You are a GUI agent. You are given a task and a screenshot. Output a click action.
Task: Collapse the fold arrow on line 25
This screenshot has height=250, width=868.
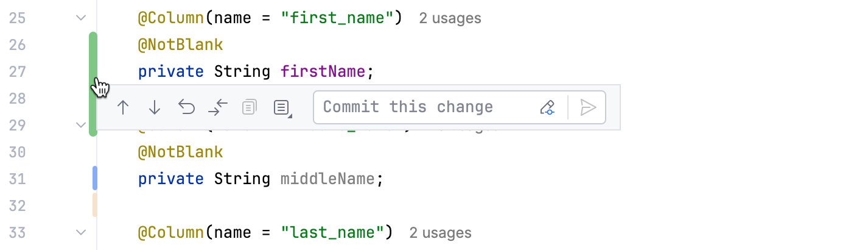point(81,18)
